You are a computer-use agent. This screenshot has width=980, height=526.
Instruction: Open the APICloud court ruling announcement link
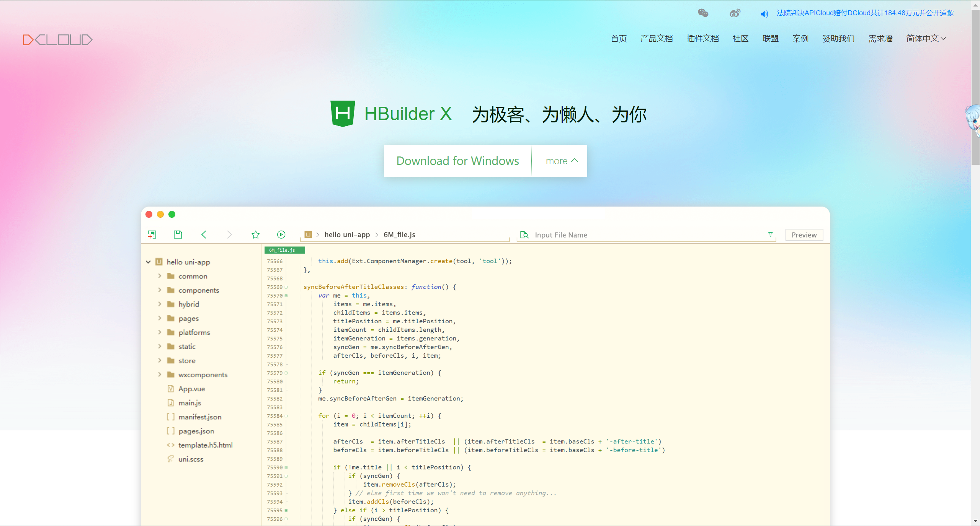(x=864, y=13)
